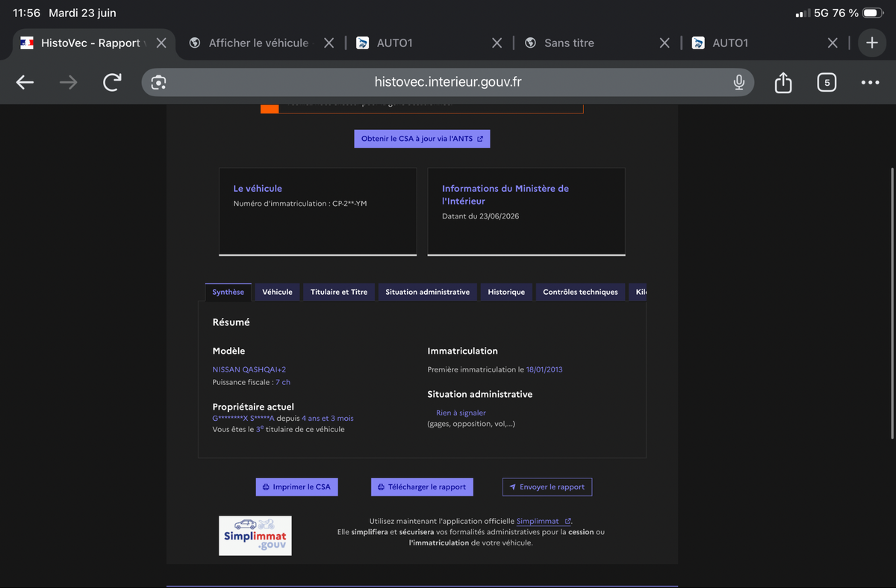Viewport: 896px width, 588px height.
Task: Open the browser three-dots menu
Action: (x=870, y=83)
